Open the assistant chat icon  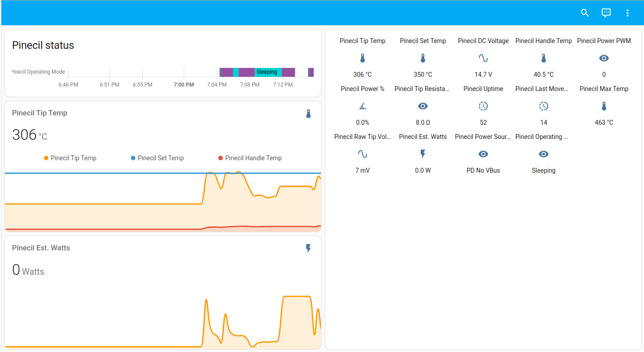pos(606,13)
